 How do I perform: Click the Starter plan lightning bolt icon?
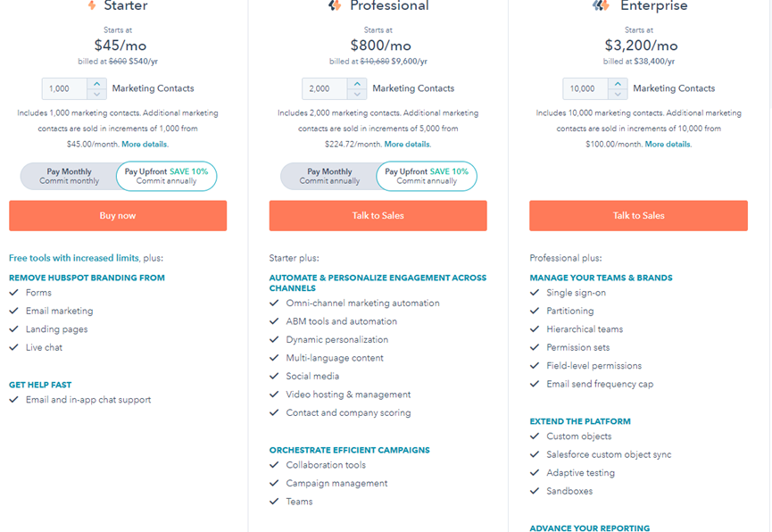coord(92,6)
